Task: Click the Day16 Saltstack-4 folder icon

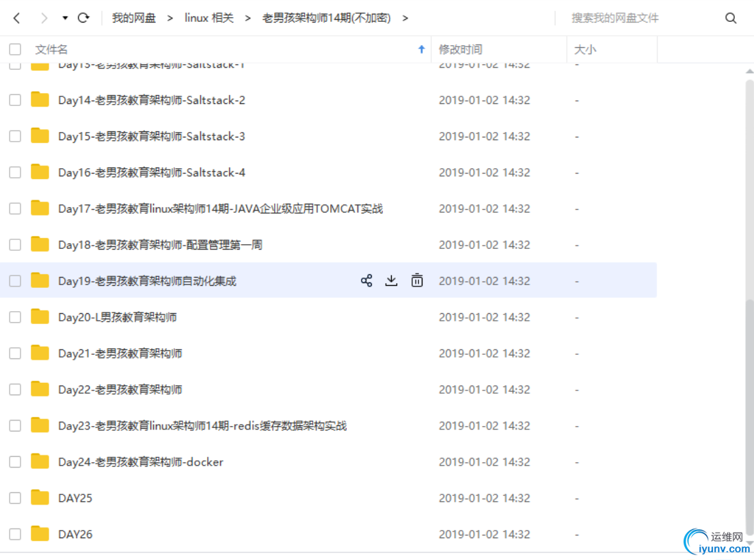Action: click(x=40, y=172)
